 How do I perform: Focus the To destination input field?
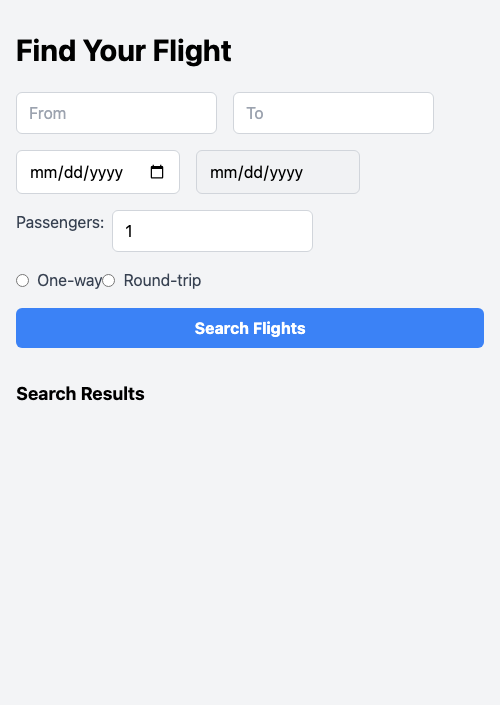coord(333,113)
